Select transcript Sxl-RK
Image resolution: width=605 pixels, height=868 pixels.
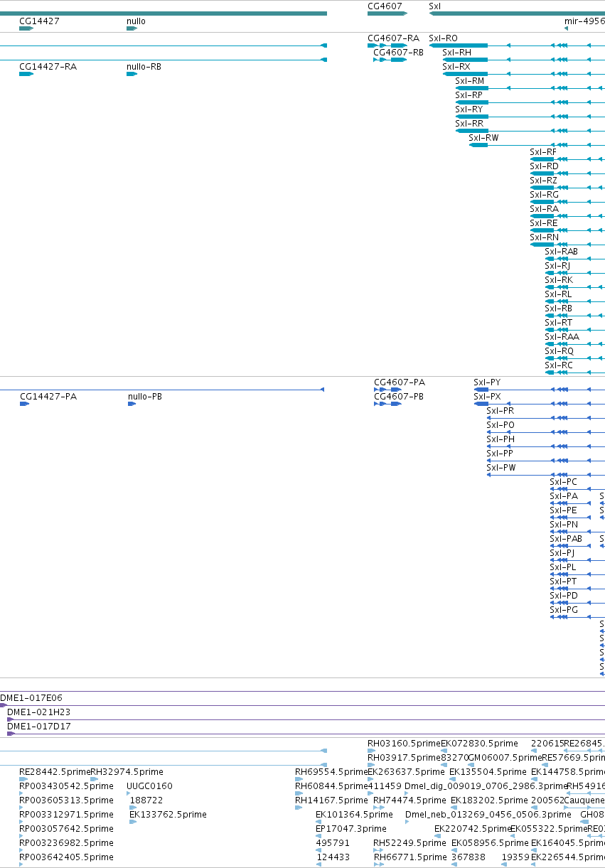tap(558, 279)
